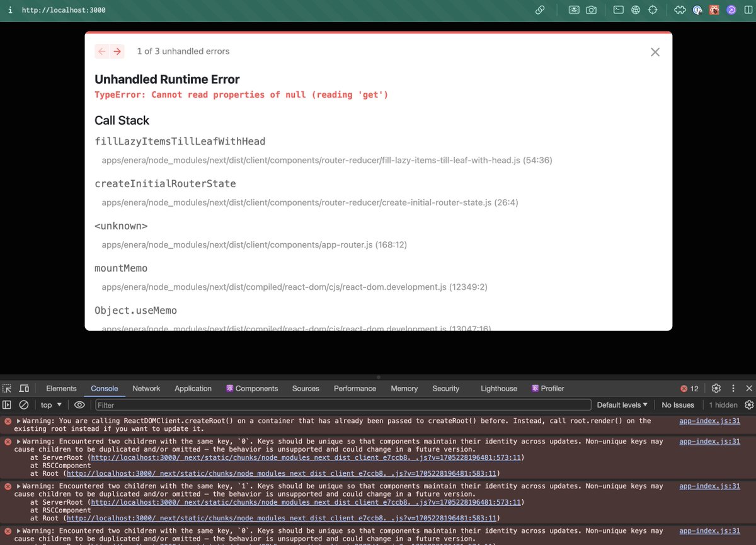Click the 12 errors counter
This screenshot has height=545, width=756.
689,388
